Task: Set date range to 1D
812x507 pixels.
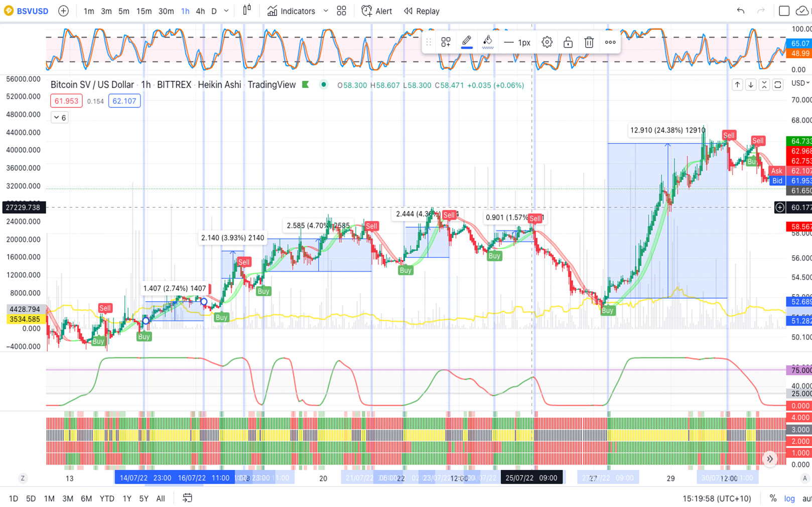Action: point(14,498)
